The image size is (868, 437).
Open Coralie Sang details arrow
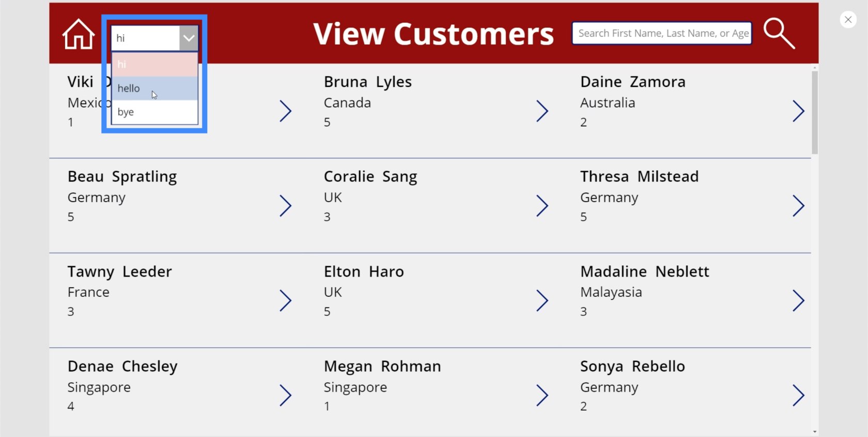click(x=542, y=206)
